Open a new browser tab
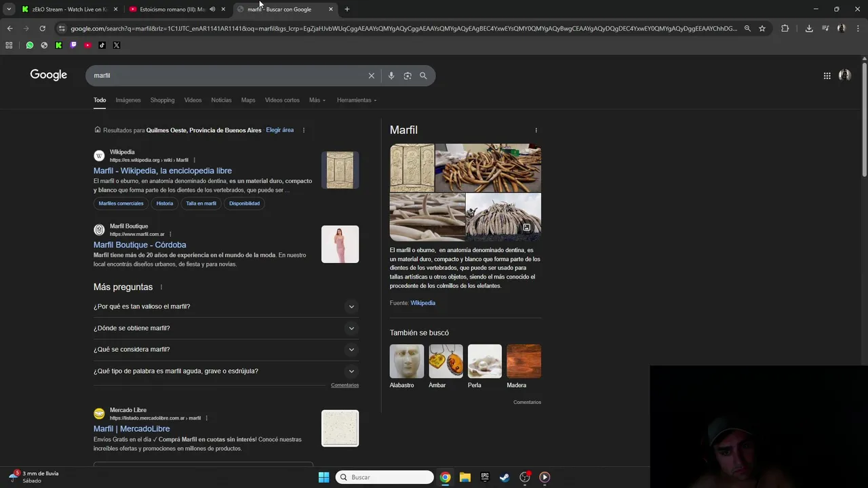This screenshot has height=488, width=868. pos(347,9)
